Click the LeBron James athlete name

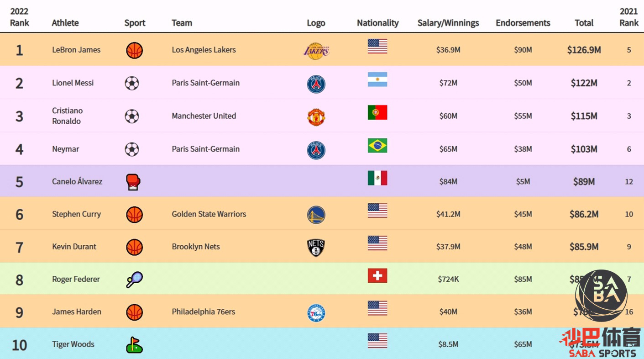76,50
